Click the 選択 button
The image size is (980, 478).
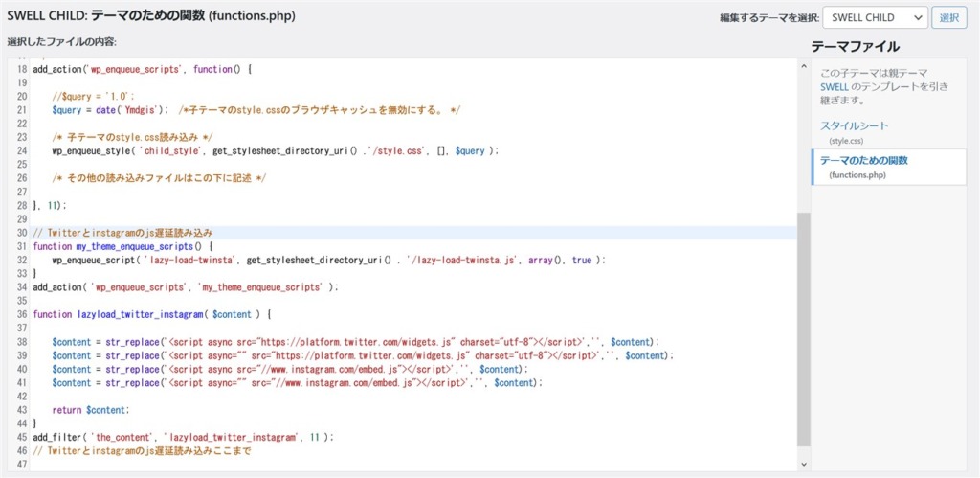tap(948, 17)
